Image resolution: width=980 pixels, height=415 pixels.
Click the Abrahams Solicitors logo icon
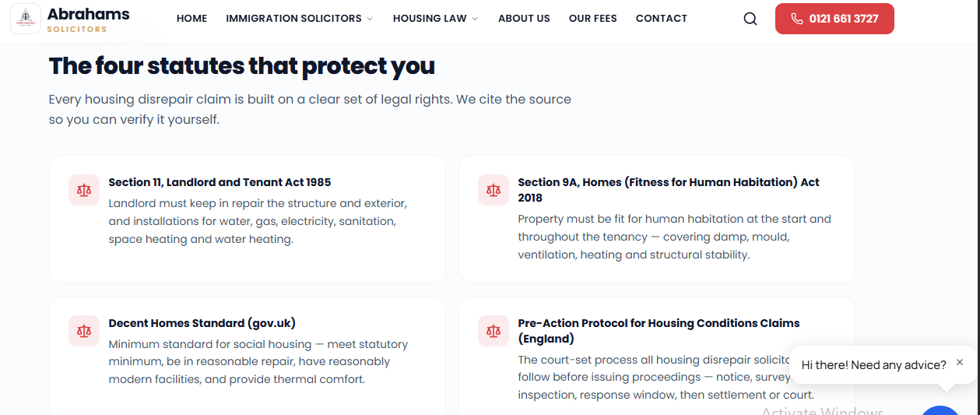[26, 19]
